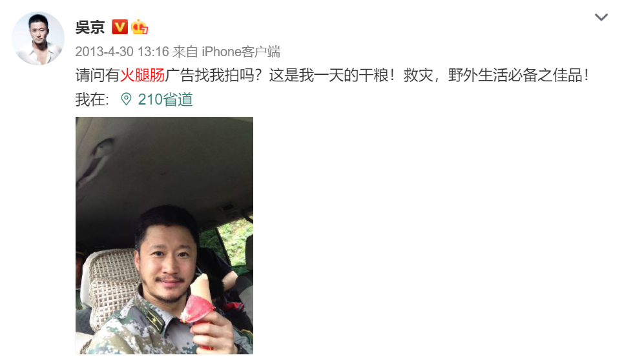Click the red 火腿肠 keyword link
The image size is (624, 364).
(143, 75)
